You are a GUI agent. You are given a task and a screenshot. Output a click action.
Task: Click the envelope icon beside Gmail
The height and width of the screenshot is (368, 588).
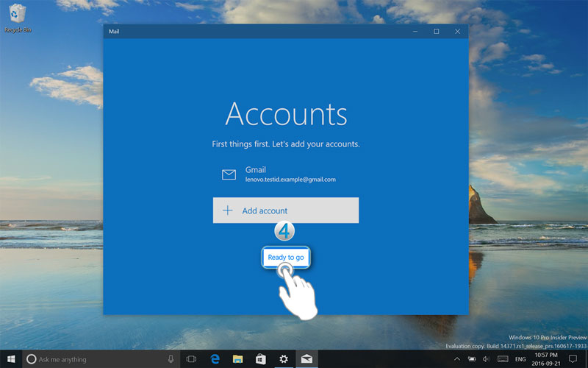point(229,174)
